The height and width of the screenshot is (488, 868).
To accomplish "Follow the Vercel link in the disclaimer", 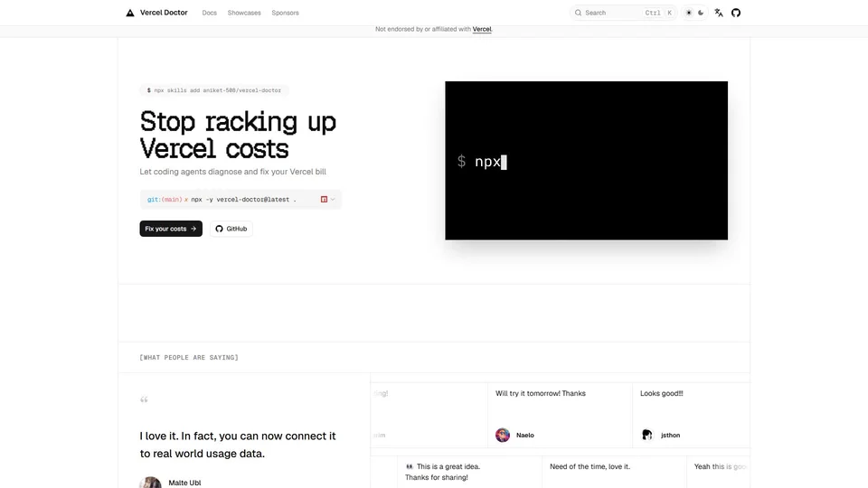I will tap(482, 29).
